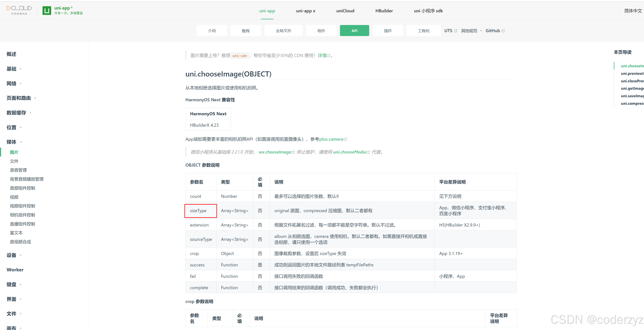Switch to the uniCloud top tab

(345, 11)
